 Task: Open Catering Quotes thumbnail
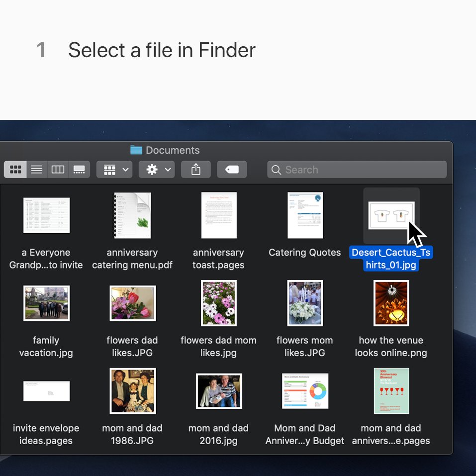point(304,215)
